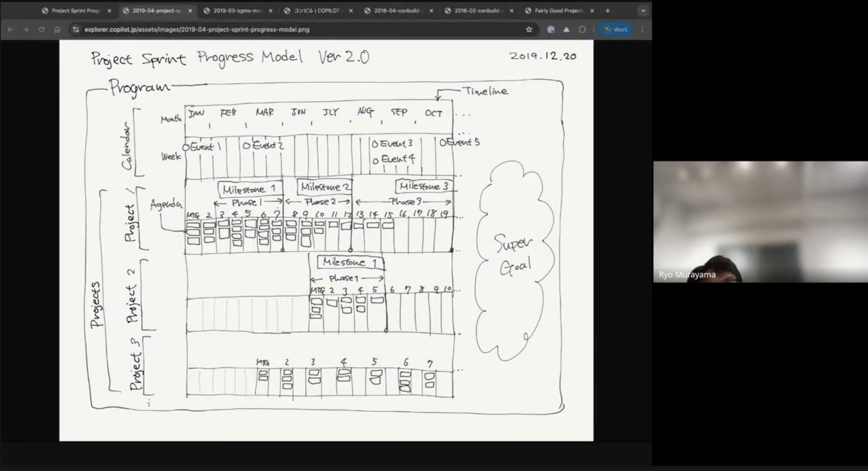868x471 pixels.
Task: Open a new tab with plus button
Action: pyautogui.click(x=608, y=11)
